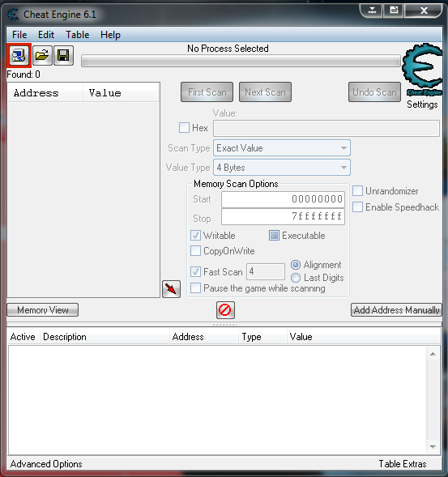Click the address table scroll up arrow
Image resolution: width=448 pixels, height=477 pixels.
coord(433,354)
